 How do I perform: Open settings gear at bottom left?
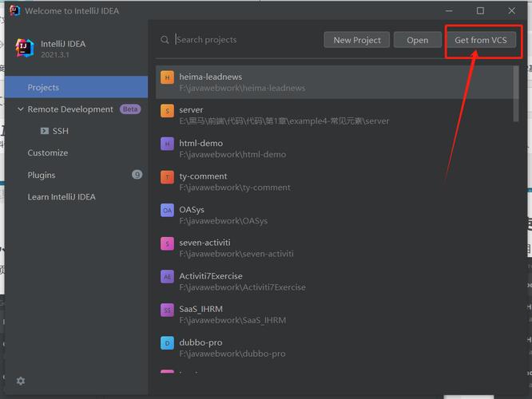(21, 381)
